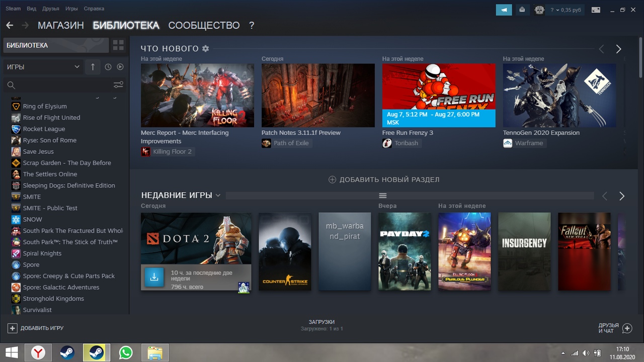Open the Друзья menu
This screenshot has height=362, width=644.
(51, 9)
